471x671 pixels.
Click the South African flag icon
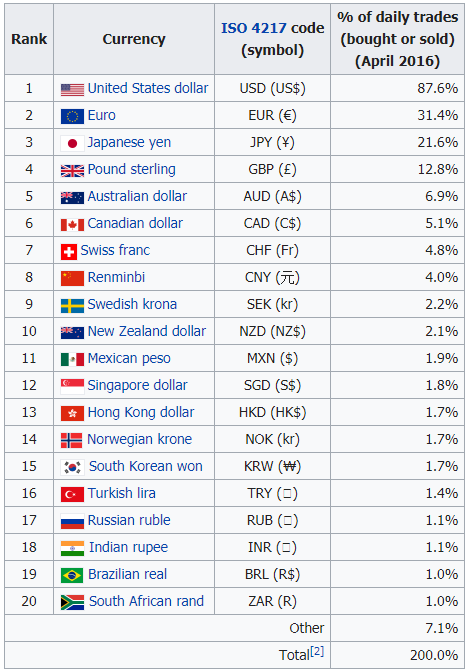click(x=72, y=603)
